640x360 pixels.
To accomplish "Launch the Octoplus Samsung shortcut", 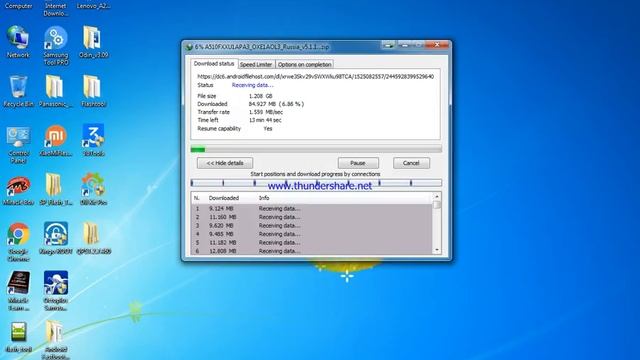I will coord(56,291).
